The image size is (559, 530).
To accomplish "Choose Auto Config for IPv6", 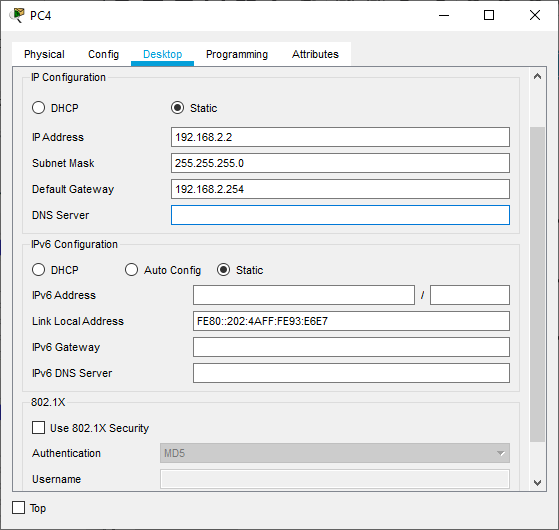I will (131, 270).
